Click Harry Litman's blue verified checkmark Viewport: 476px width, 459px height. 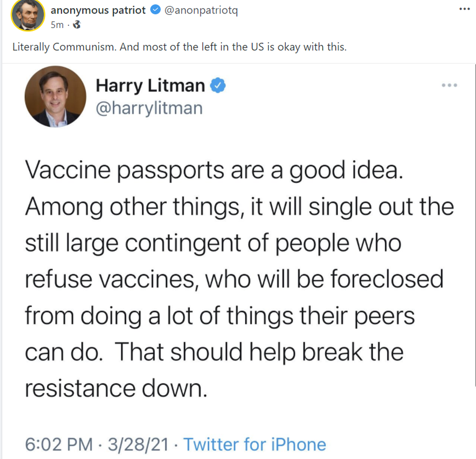tap(218, 85)
